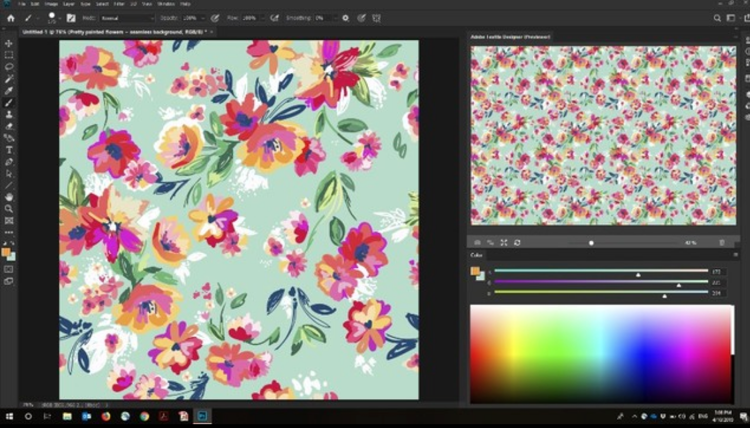
Task: Open the blending Mode dropdown set to Normal
Action: pyautogui.click(x=127, y=18)
